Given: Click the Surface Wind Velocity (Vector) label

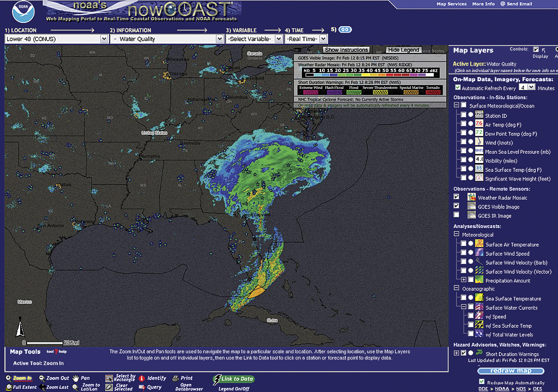Looking at the screenshot, I should 519,272.
